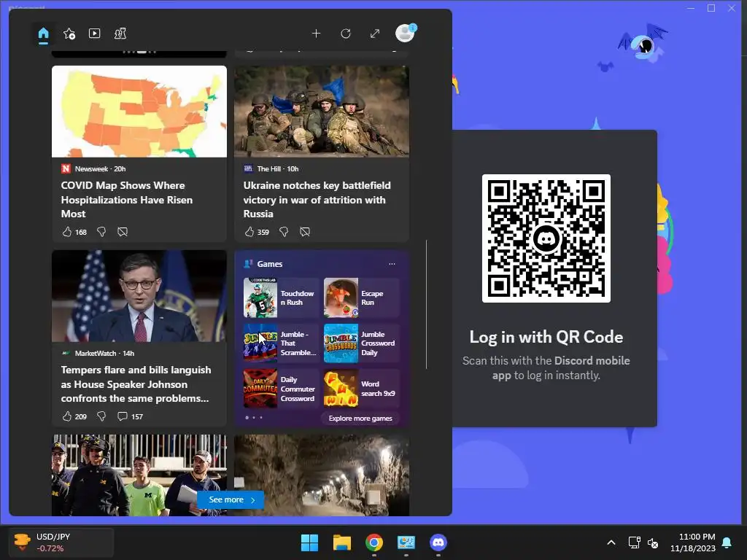Image resolution: width=747 pixels, height=560 pixels.
Task: Open the Games tab in widgets header
Action: (x=120, y=34)
